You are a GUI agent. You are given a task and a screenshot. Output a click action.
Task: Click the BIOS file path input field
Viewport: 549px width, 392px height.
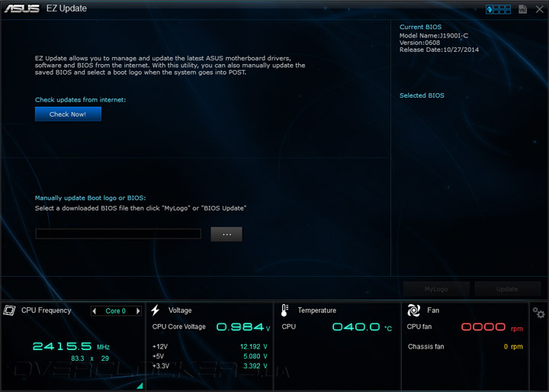(x=118, y=233)
